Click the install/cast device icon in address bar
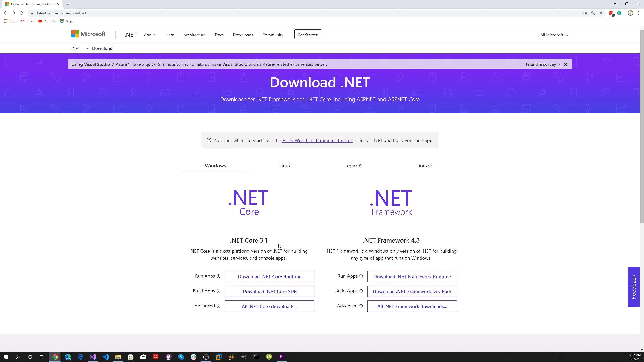This screenshot has width=644, height=362. [x=585, y=13]
